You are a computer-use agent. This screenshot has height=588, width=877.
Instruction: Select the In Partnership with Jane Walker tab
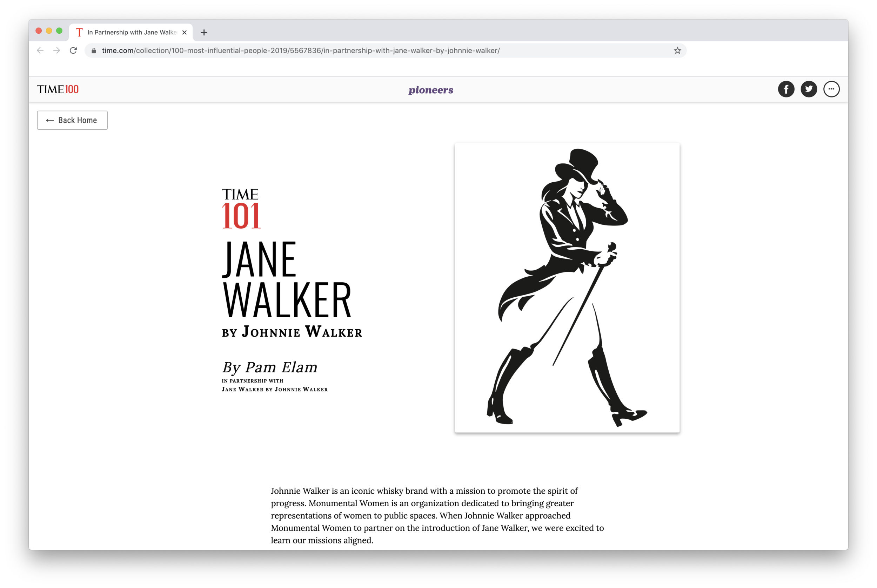click(x=131, y=33)
